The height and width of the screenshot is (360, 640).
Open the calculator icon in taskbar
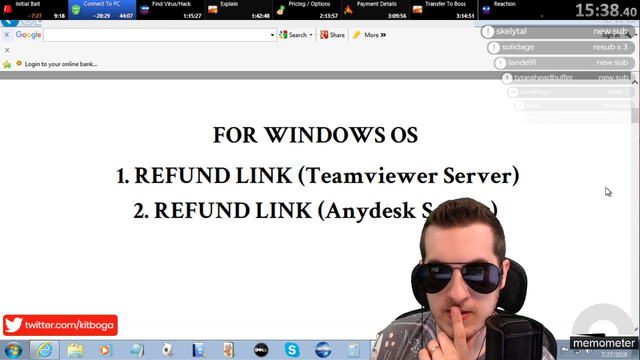click(x=353, y=350)
